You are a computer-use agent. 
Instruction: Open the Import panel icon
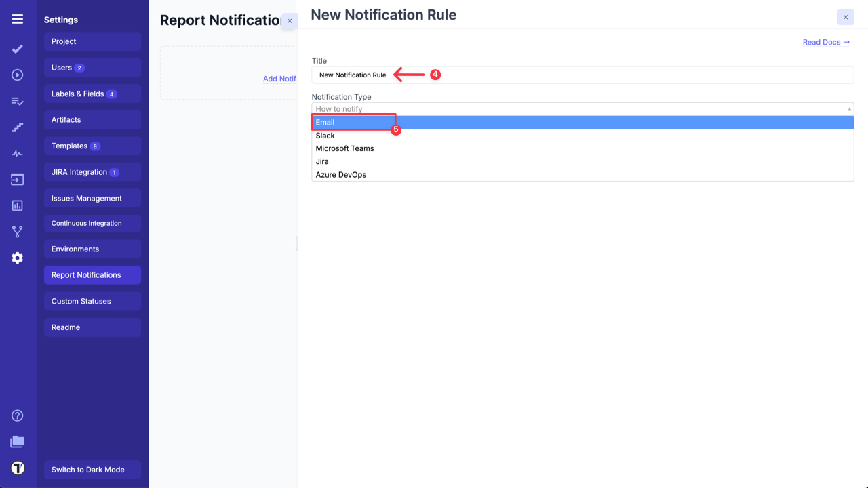(17, 179)
